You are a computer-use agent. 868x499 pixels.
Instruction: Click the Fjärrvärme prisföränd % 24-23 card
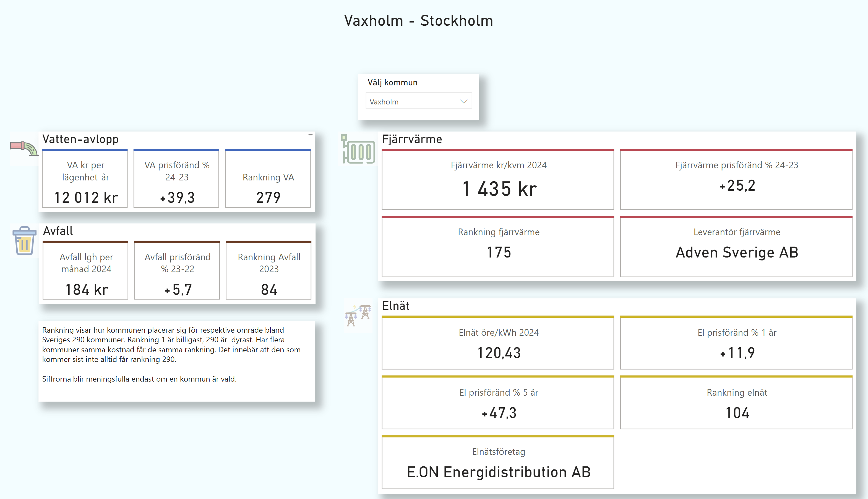click(736, 180)
